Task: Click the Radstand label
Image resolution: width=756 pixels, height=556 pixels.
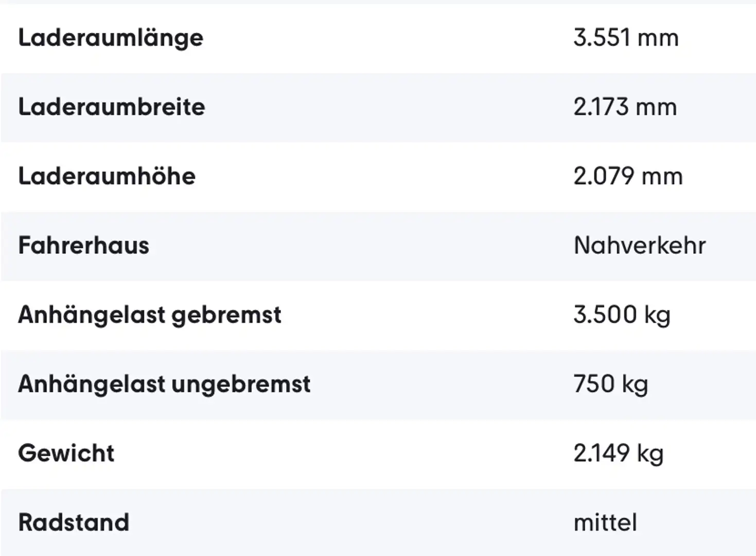Action: point(74,523)
